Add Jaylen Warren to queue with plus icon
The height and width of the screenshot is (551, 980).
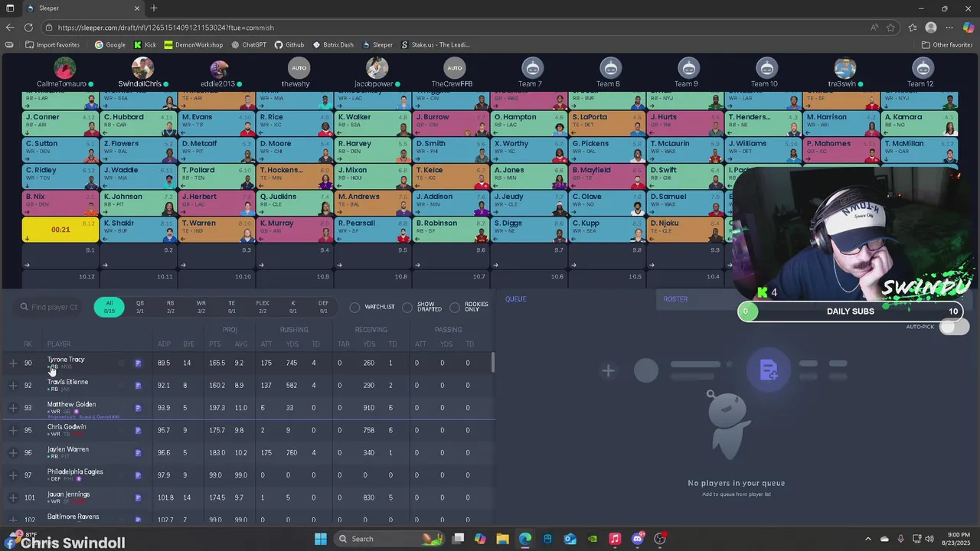[x=13, y=452]
